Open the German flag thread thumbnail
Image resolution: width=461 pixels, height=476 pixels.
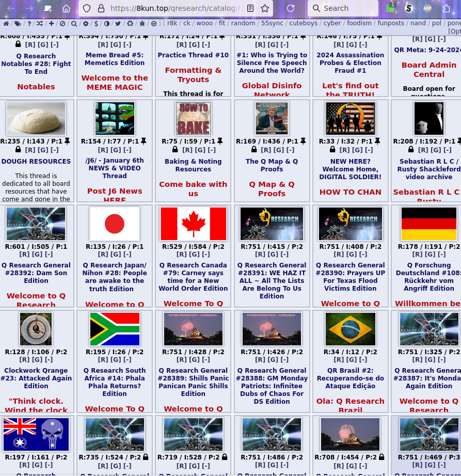429,224
